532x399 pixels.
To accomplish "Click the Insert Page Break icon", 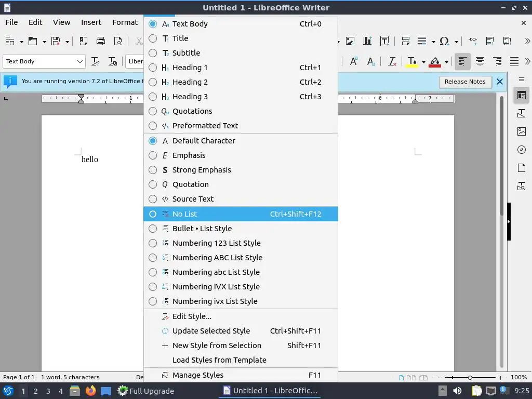I will click(x=405, y=42).
